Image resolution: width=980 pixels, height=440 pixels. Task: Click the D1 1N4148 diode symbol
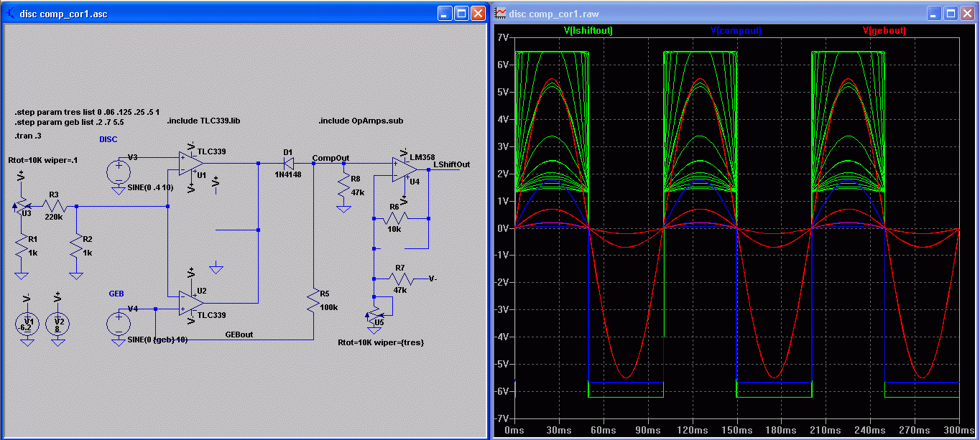click(288, 164)
